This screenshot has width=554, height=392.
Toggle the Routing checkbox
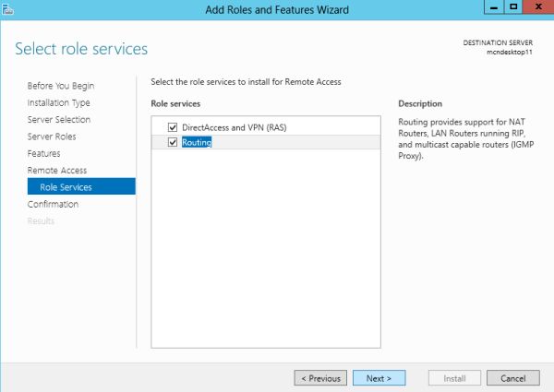click(173, 142)
